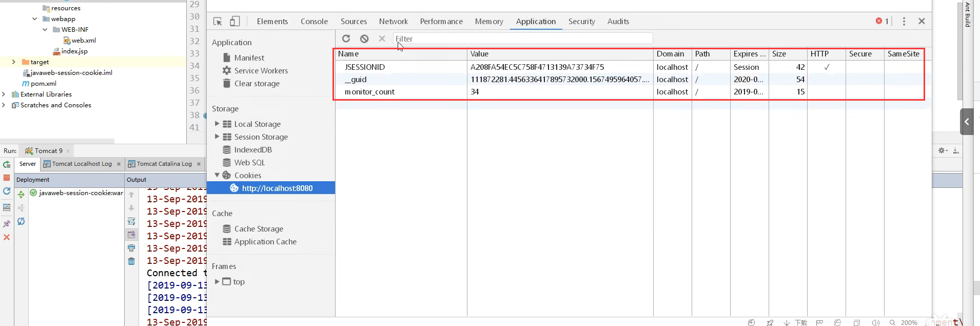Stop the Tomcat server with red square
The height and width of the screenshot is (326, 980).
7,178
